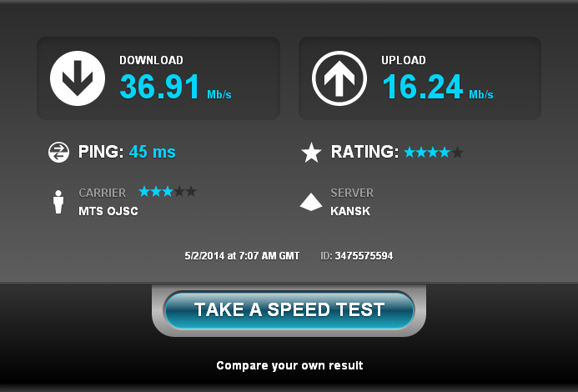
Task: Click the server pyramid icon
Action: [311, 202]
